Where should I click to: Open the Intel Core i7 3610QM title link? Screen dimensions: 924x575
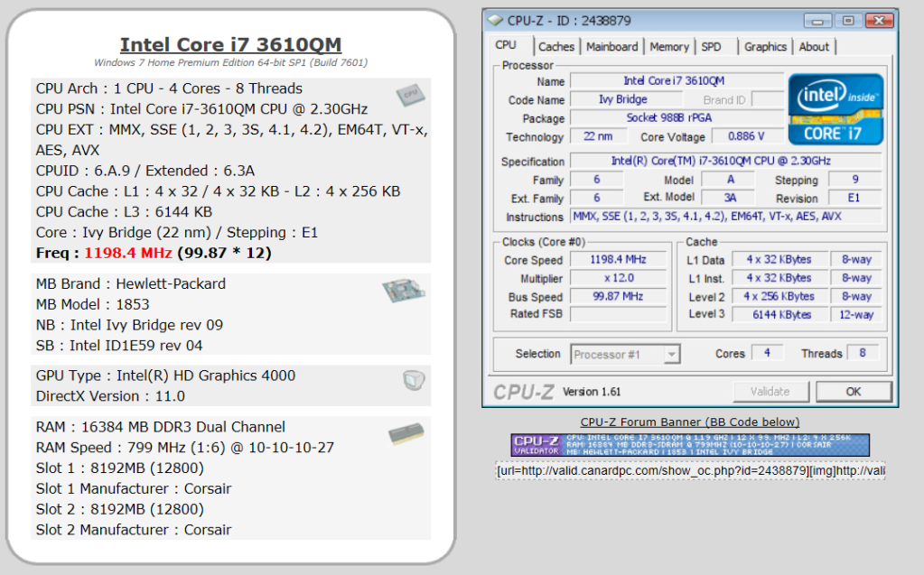(x=231, y=45)
